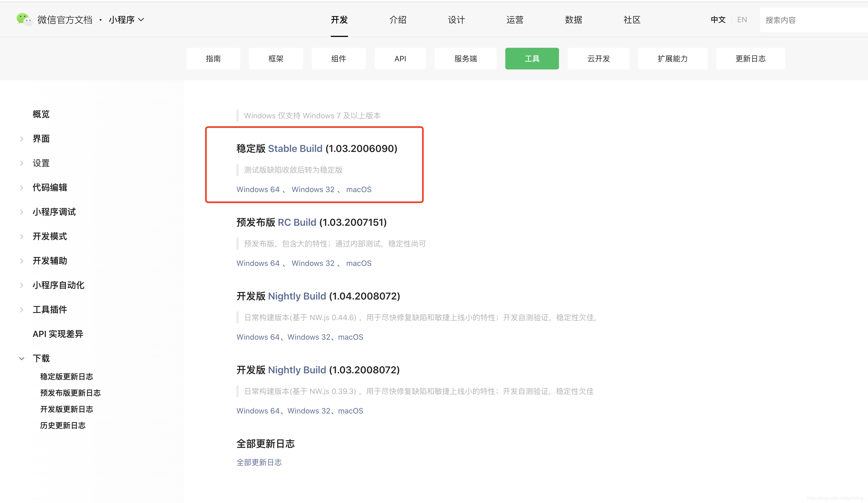Viewport: 868px width, 503px height.
Task: Open 工具插件 sidebar item
Action: (50, 310)
